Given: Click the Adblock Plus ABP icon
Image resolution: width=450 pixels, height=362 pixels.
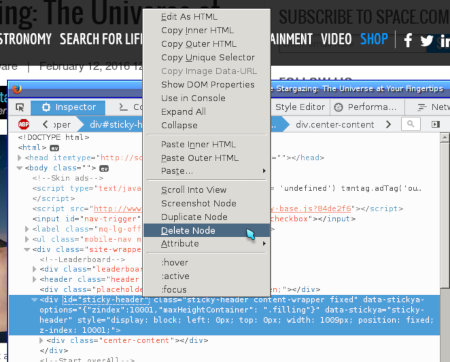Looking at the screenshot, I should 24,124.
